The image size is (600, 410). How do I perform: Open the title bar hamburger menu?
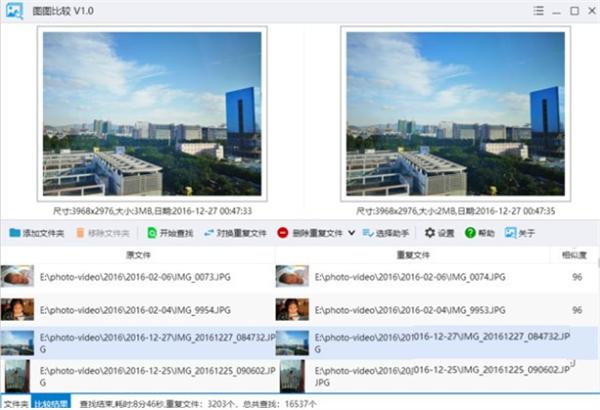click(x=538, y=11)
